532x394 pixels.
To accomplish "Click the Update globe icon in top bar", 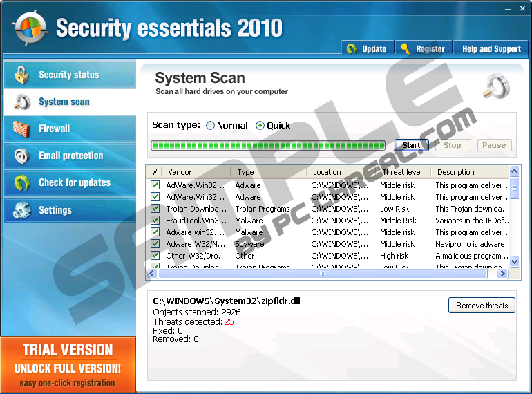I will click(x=352, y=49).
